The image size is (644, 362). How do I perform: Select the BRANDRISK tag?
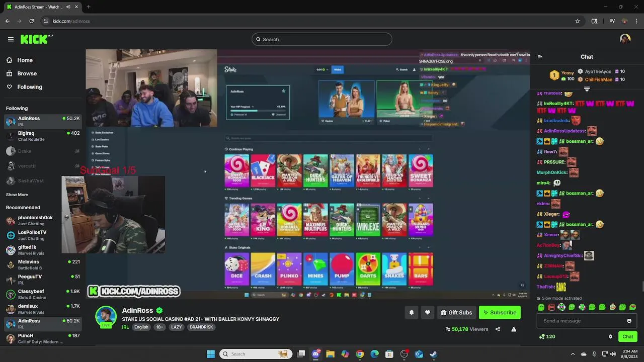click(202, 327)
